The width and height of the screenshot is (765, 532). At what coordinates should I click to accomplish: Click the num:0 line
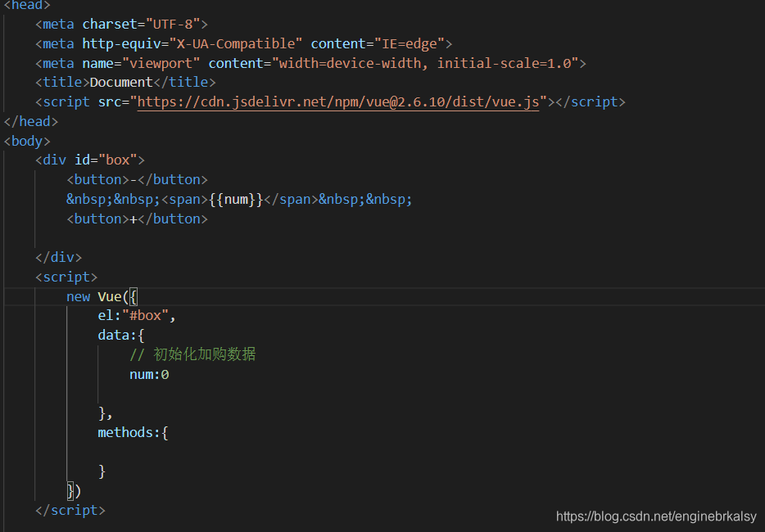click(149, 375)
